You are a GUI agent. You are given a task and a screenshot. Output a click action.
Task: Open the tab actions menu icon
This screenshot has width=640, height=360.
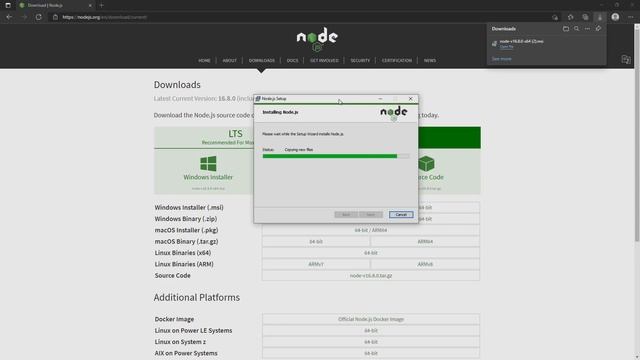coord(8,5)
